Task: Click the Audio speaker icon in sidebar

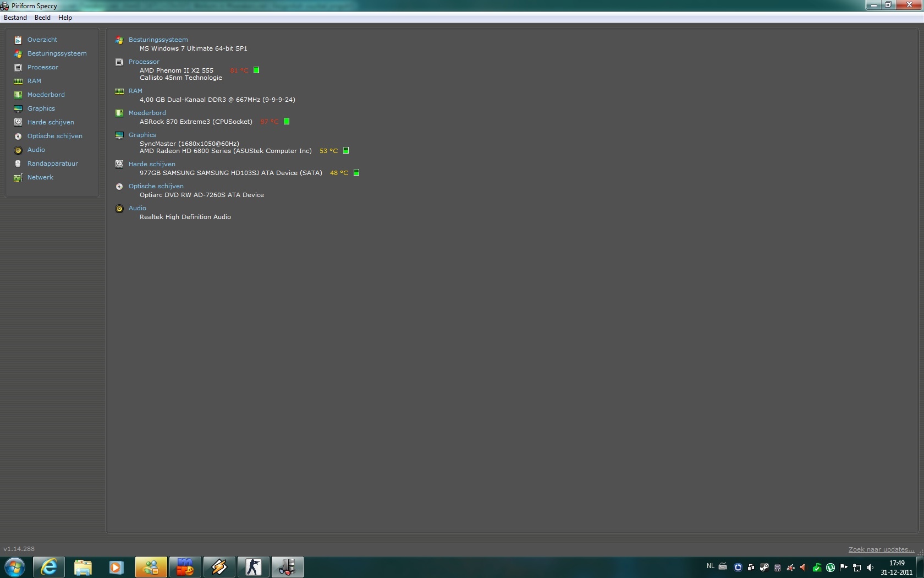Action: click(x=18, y=150)
